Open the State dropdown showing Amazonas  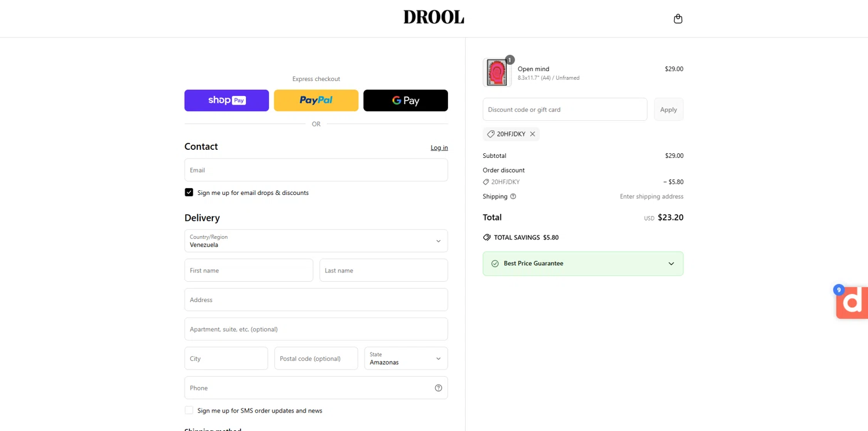pos(406,359)
